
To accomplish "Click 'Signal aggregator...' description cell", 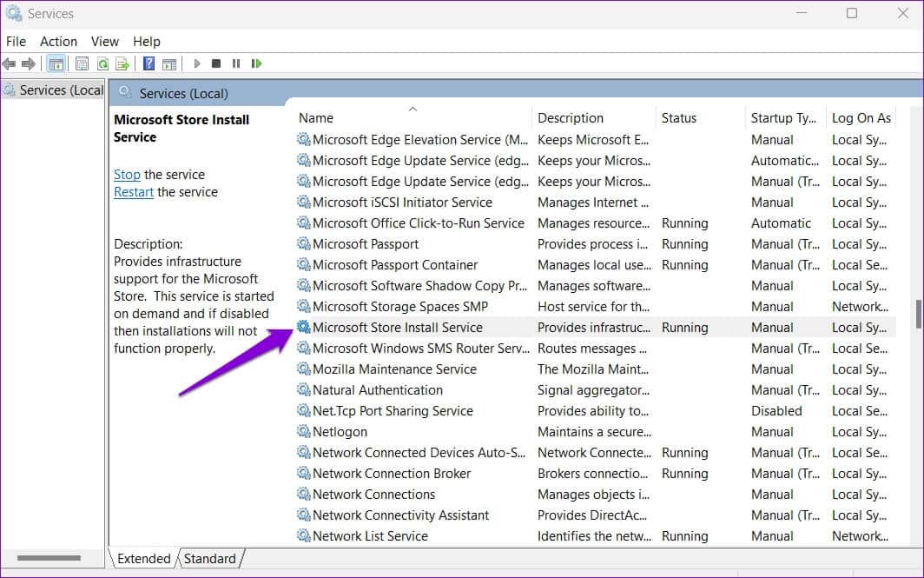I will click(593, 390).
